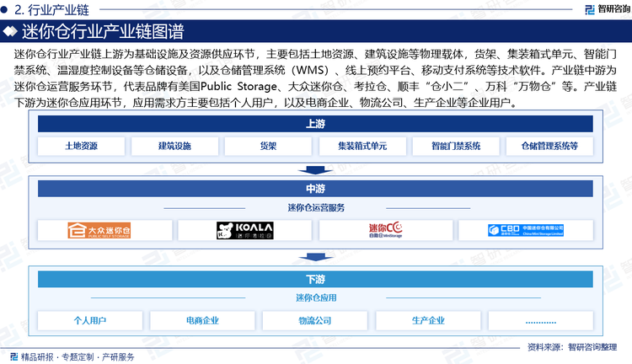Click the 迷你仓应用 label
Screen dimensions: 632x364
316,297
